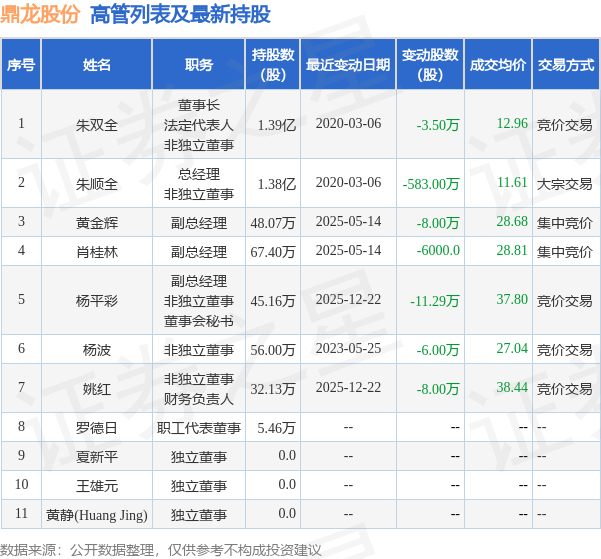This screenshot has height=559, width=601.
Task: Click 集中竞价 in 肖桂林's row
Action: 565,252
